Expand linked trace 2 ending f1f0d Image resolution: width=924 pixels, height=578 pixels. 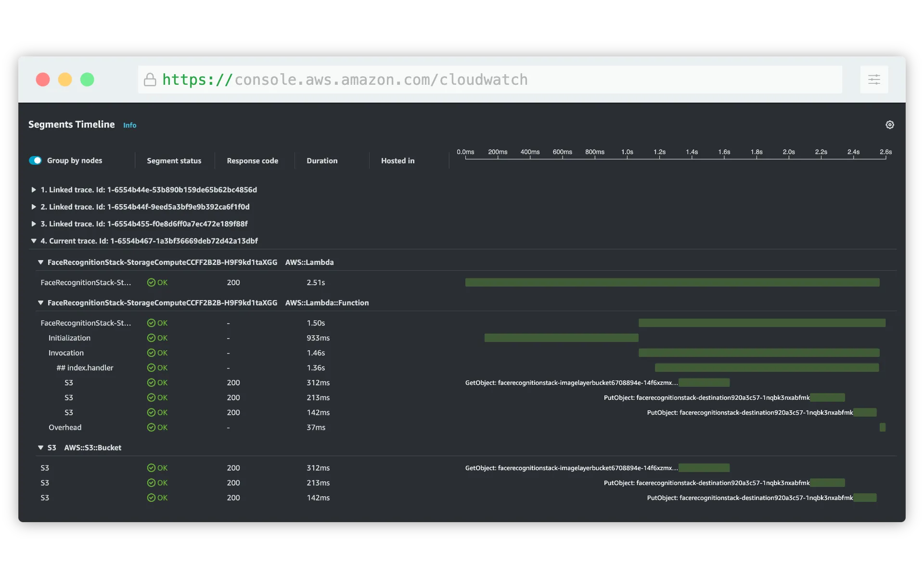(34, 207)
